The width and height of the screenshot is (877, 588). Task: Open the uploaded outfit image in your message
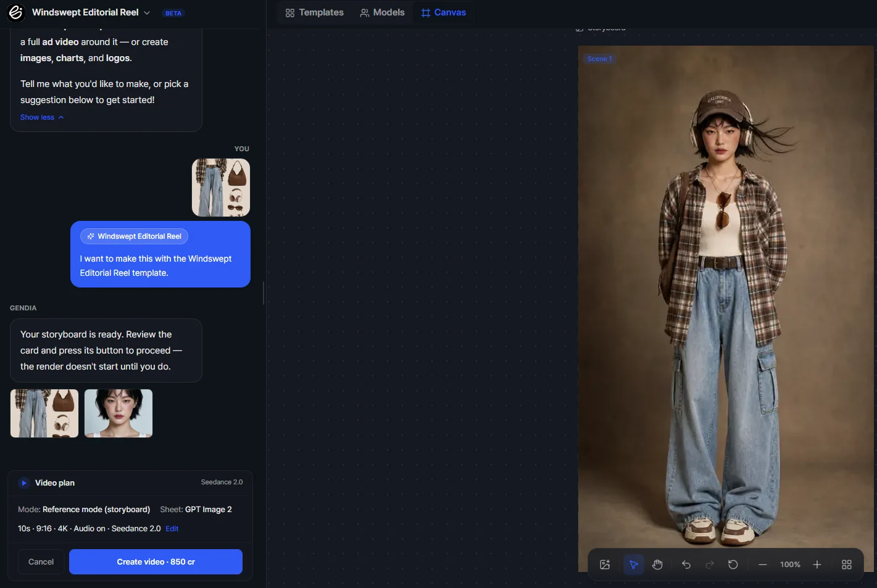tap(221, 188)
